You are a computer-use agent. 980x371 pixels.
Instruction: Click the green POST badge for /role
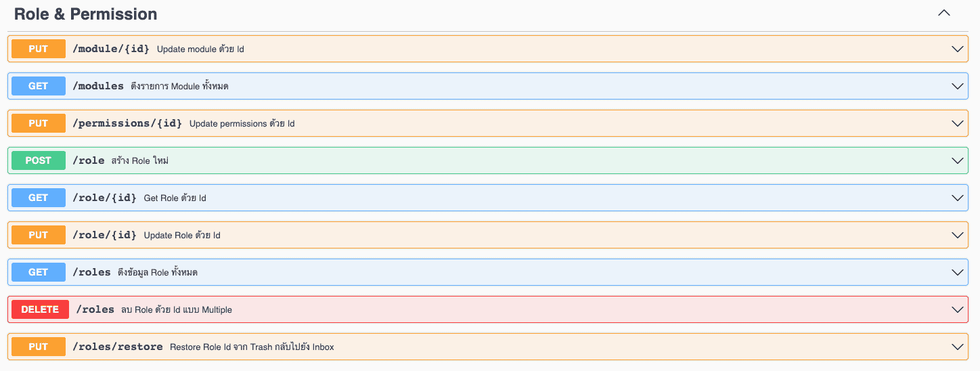click(x=39, y=160)
